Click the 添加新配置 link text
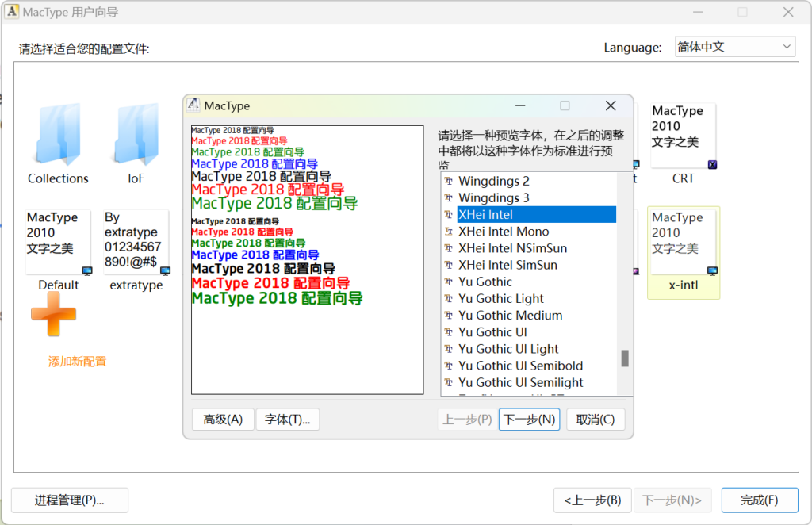 coord(77,362)
